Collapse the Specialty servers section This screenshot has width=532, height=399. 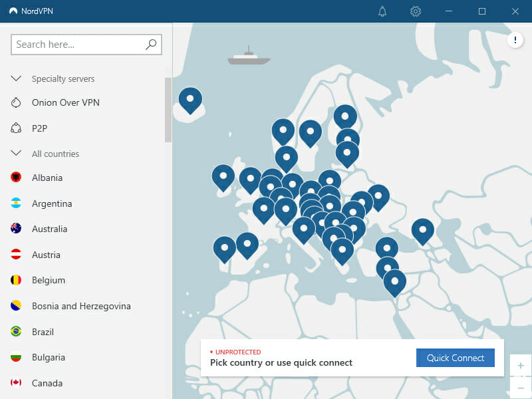(16, 78)
